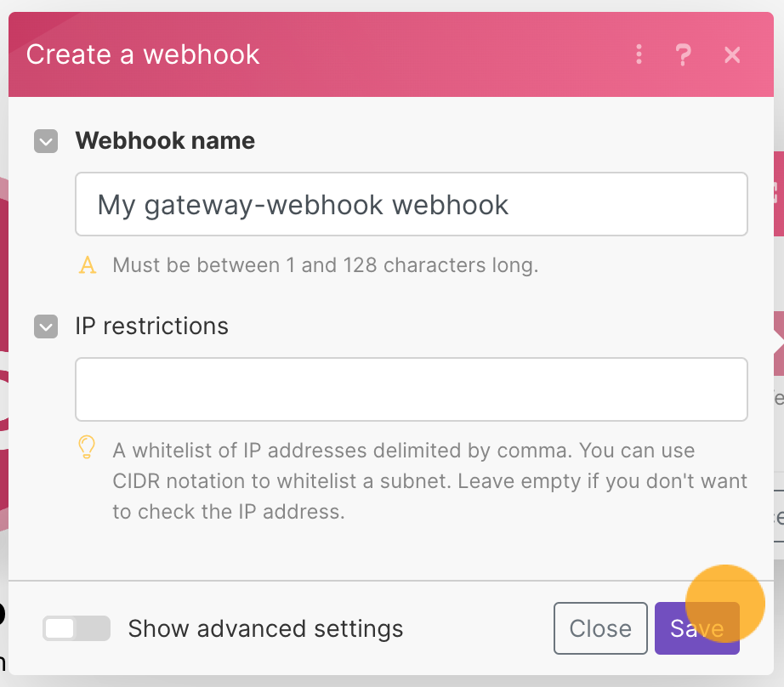Enable the Show advanced settings switch
The height and width of the screenshot is (687, 784).
click(x=77, y=628)
